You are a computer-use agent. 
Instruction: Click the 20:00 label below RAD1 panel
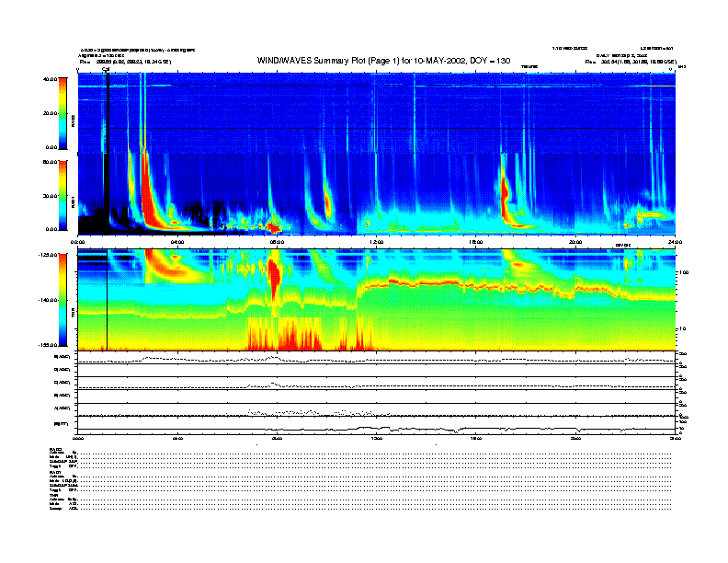(x=575, y=242)
